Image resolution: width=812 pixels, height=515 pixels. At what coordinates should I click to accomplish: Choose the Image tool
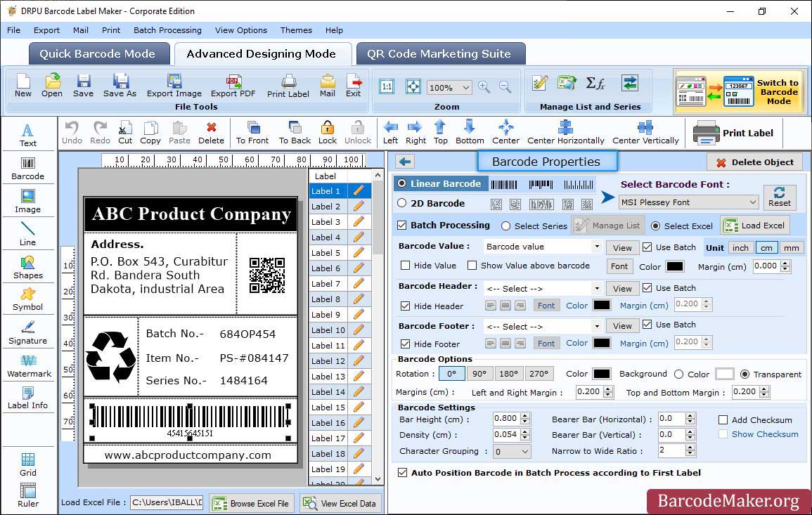[x=28, y=202]
